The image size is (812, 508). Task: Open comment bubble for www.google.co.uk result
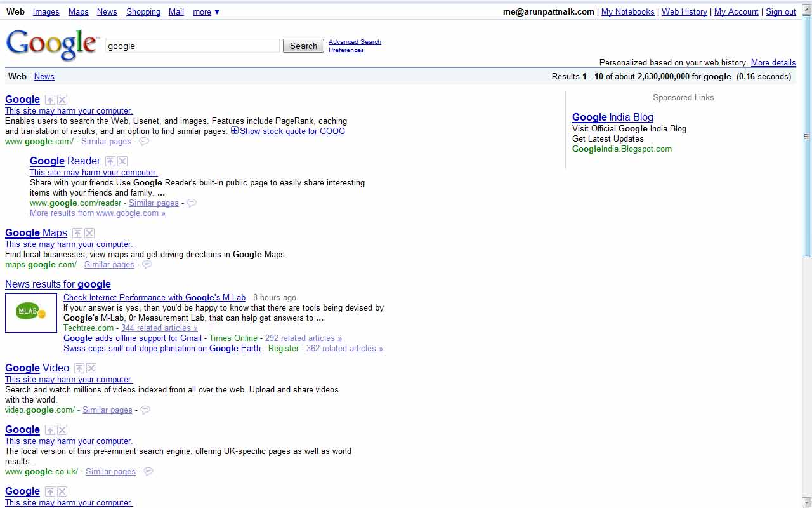pos(148,472)
